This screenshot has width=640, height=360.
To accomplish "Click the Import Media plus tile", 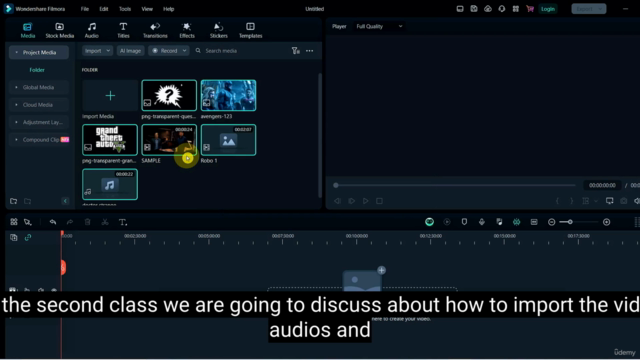I will (x=110, y=96).
